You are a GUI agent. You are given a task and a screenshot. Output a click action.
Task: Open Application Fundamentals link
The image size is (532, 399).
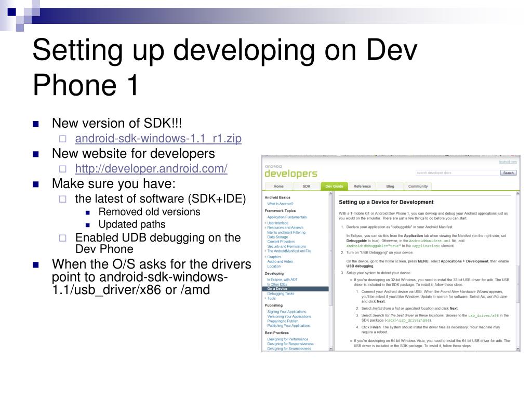pyautogui.click(x=287, y=217)
